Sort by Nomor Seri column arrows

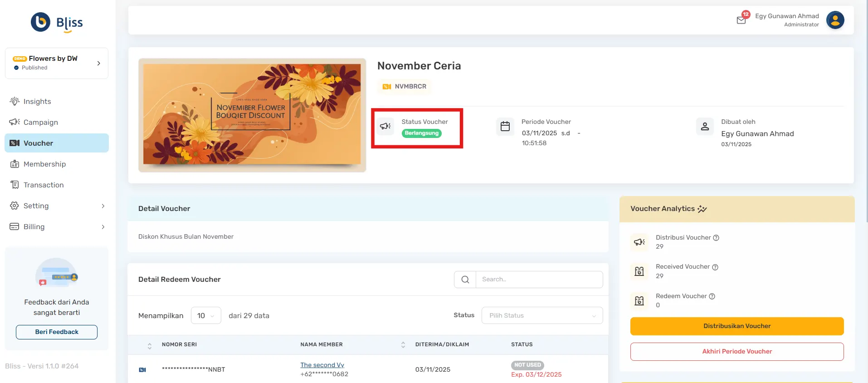point(150,346)
